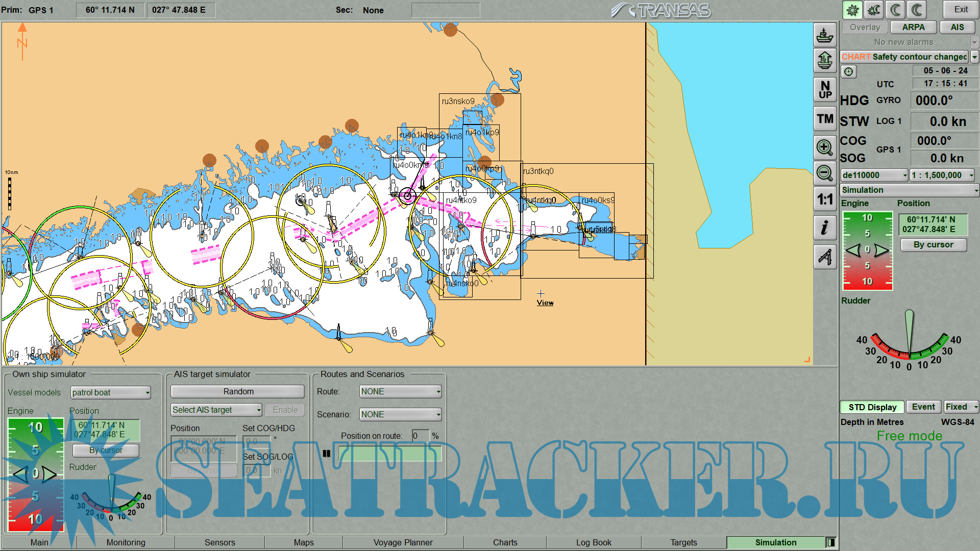The height and width of the screenshot is (551, 980).
Task: Click the clock time settings icon
Action: tap(848, 71)
